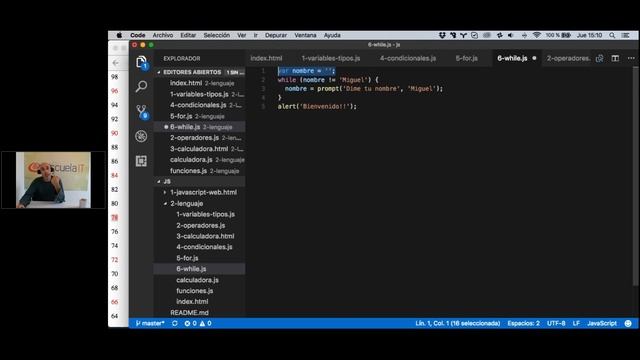640x360 pixels.
Task: Collapse the JS folder section
Action: [159, 181]
